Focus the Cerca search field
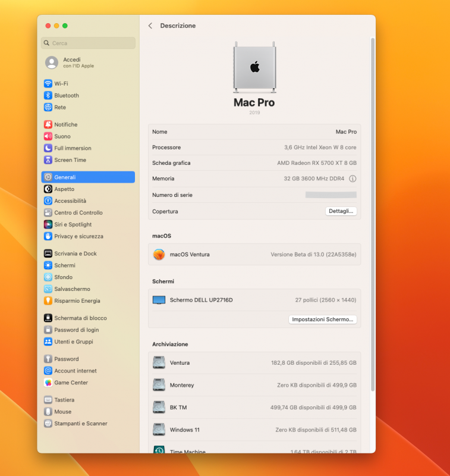Screen dimensions: 450x476 click(89, 43)
